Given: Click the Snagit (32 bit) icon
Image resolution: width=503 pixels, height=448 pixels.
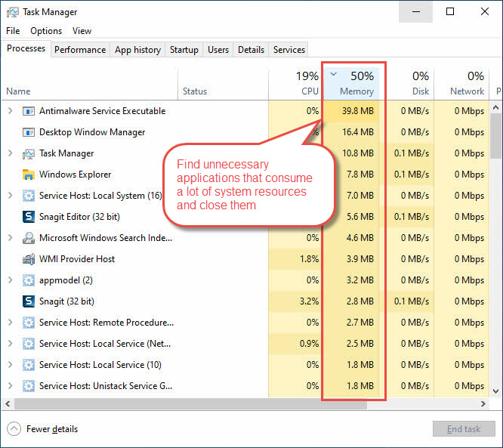Looking at the screenshot, I should 29,301.
